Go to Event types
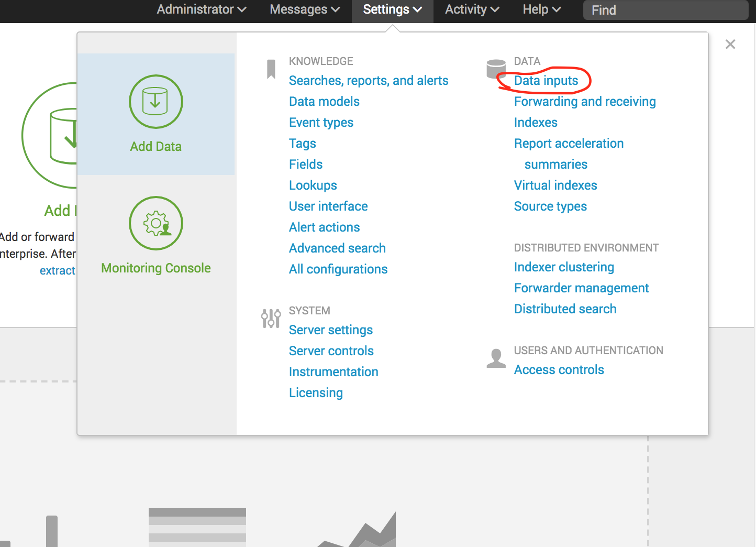The height and width of the screenshot is (547, 756). click(321, 123)
